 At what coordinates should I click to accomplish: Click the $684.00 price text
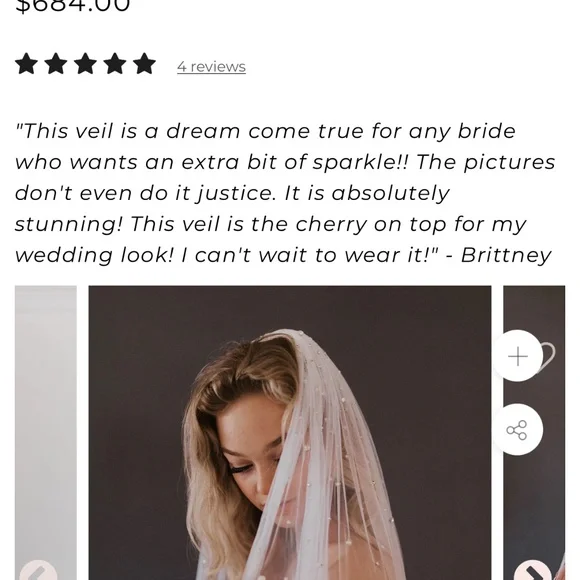[72, 7]
